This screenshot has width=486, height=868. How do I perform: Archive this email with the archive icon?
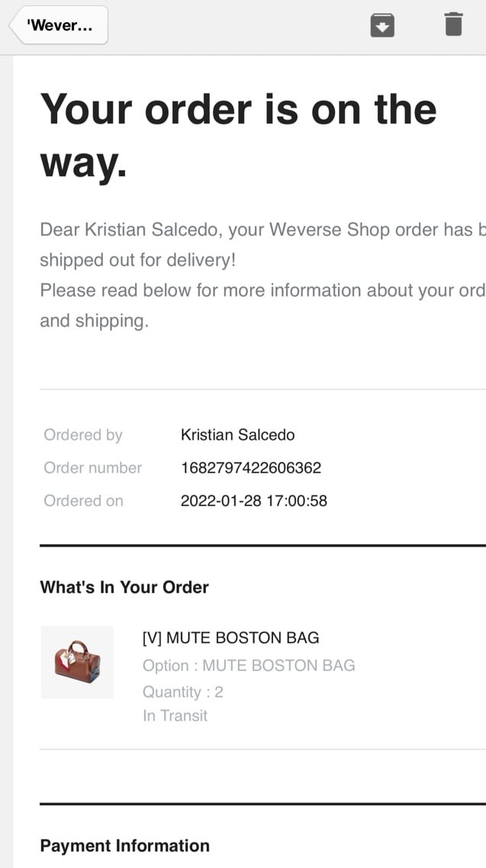pos(382,25)
